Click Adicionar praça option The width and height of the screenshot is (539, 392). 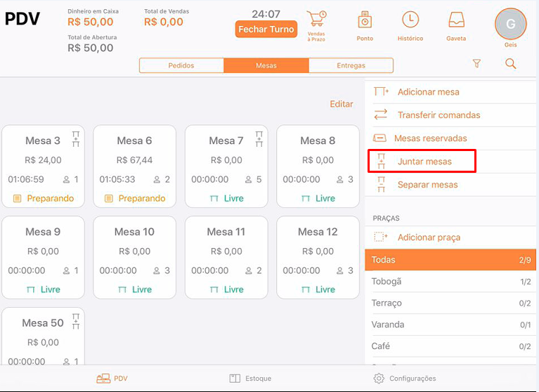coord(429,237)
